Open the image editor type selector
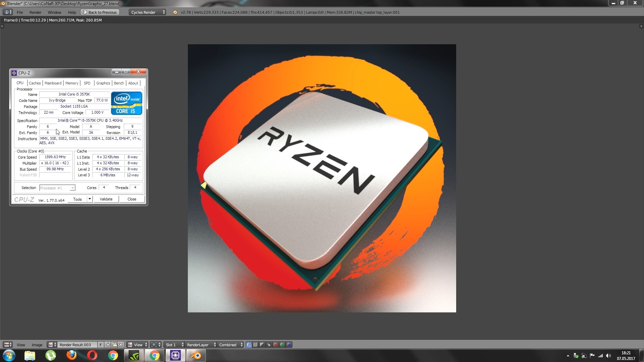644x362 pixels. pos(8,345)
